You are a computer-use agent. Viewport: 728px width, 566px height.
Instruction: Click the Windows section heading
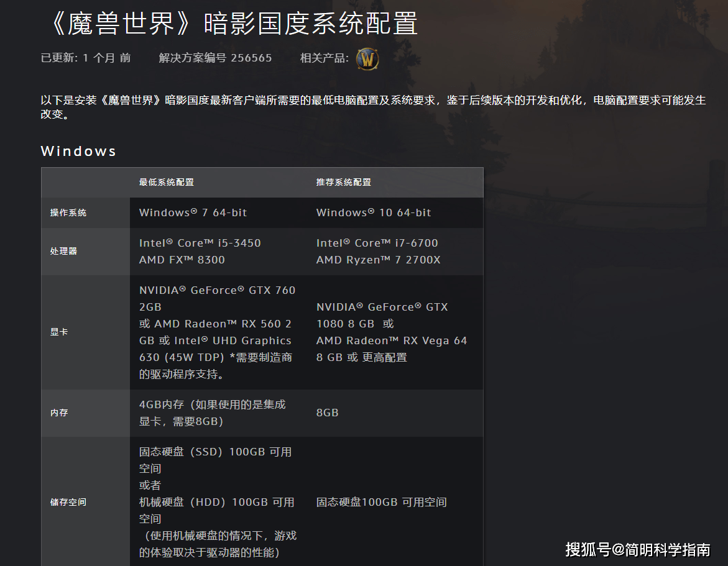click(x=78, y=151)
